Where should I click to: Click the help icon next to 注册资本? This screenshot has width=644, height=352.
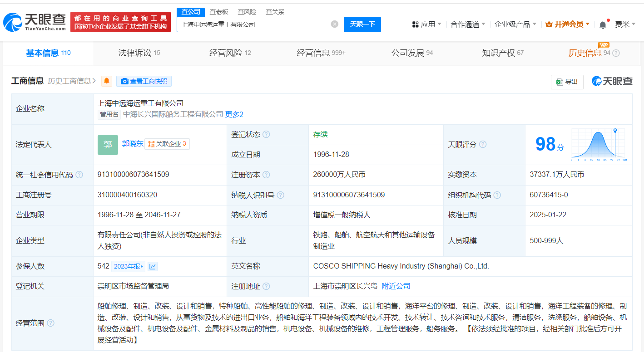(x=266, y=175)
